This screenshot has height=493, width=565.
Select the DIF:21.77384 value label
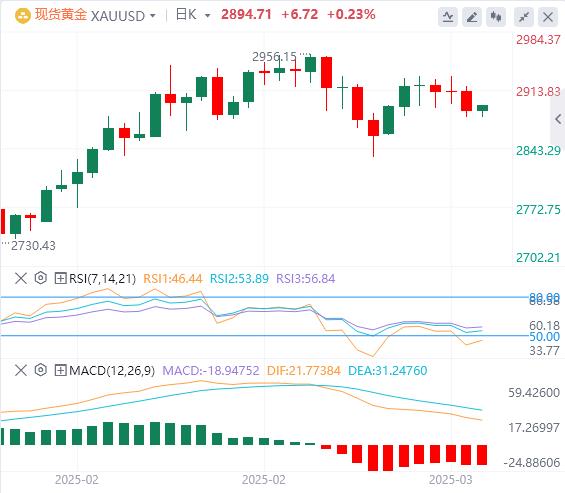point(303,370)
